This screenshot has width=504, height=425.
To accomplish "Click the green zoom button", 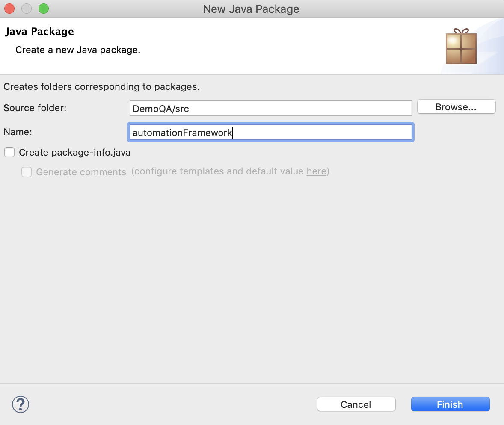I will click(43, 9).
